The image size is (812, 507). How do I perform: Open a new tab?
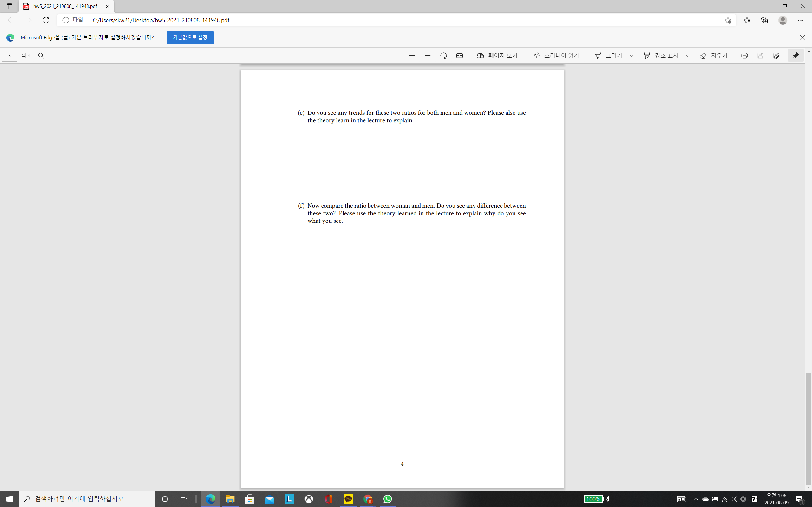(121, 6)
